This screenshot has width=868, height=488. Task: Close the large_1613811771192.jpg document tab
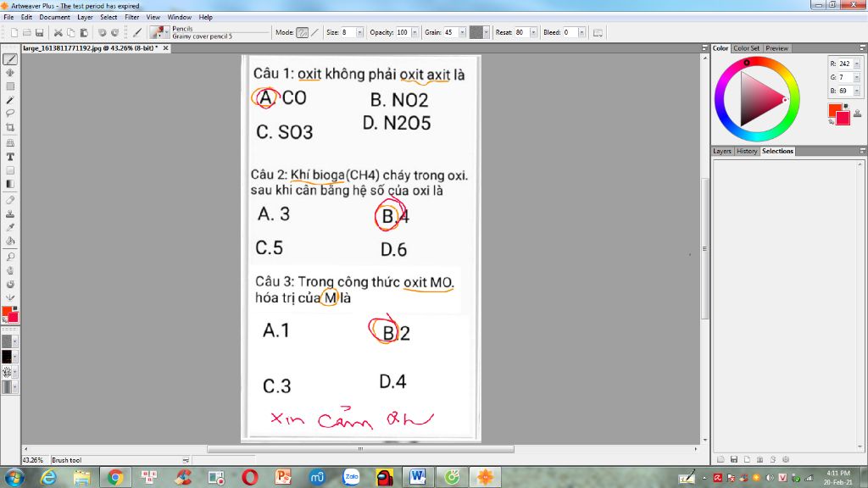coord(165,48)
